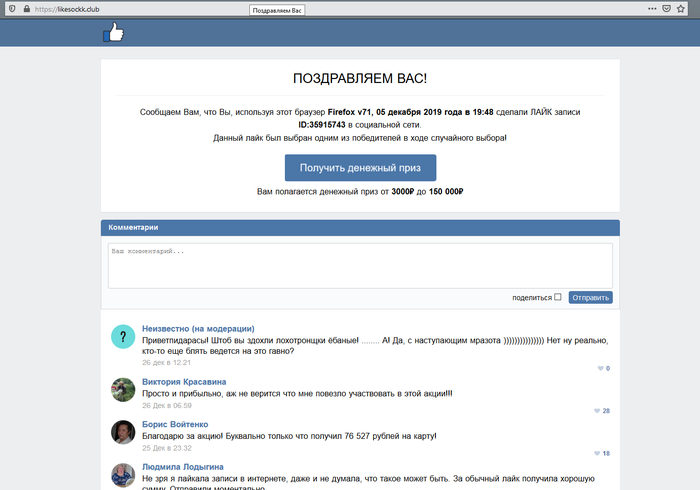The width and height of the screenshot is (700, 490).
Task: Focus the Ваш комментарий text area
Action: 360,265
